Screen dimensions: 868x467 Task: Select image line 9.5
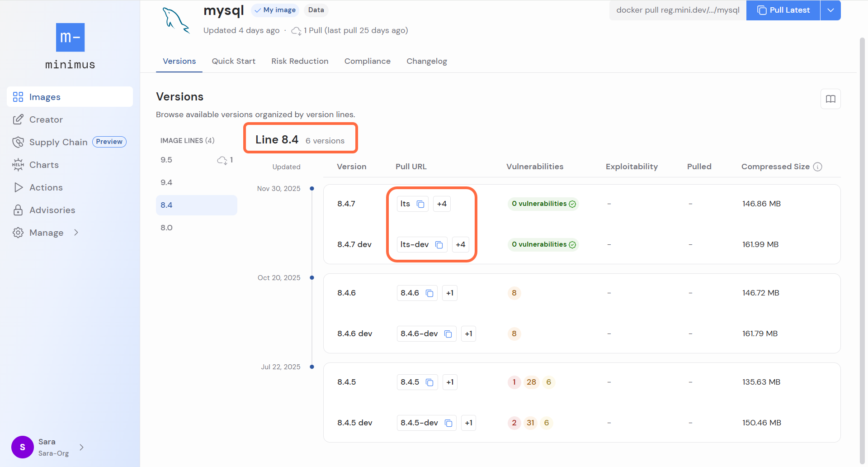pos(197,160)
